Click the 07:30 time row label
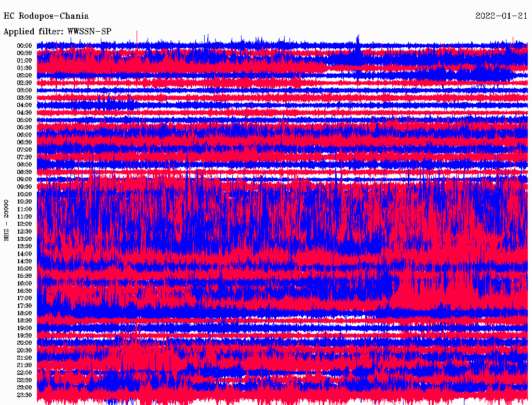This screenshot has width=532, height=405. click(24, 157)
